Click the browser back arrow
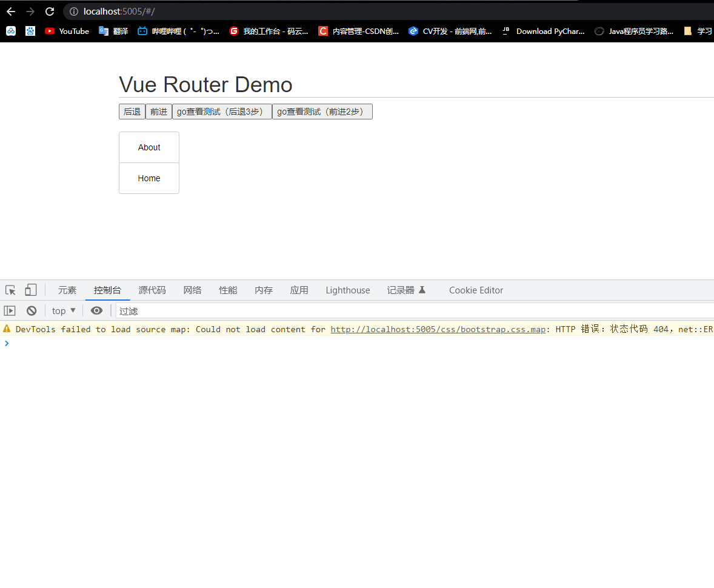Viewport: 714px width, 588px height. pyautogui.click(x=11, y=12)
